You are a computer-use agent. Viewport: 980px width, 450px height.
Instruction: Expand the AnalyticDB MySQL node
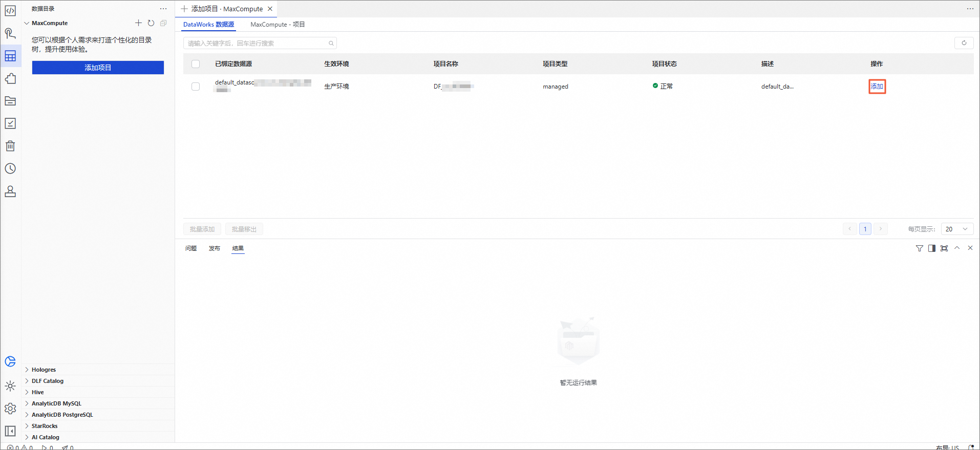(27, 403)
